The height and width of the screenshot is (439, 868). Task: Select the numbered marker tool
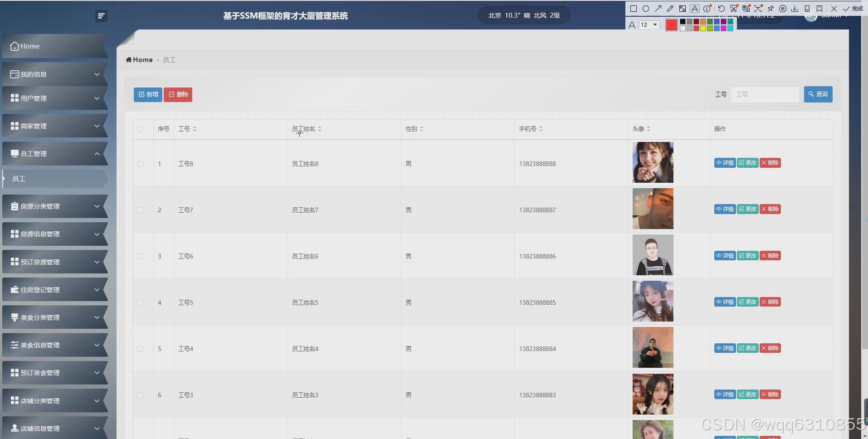point(707,9)
